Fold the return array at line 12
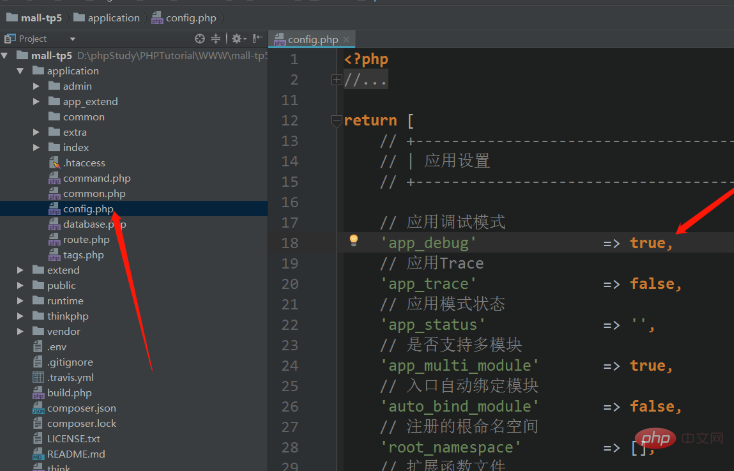The height and width of the screenshot is (471, 734). tap(336, 120)
